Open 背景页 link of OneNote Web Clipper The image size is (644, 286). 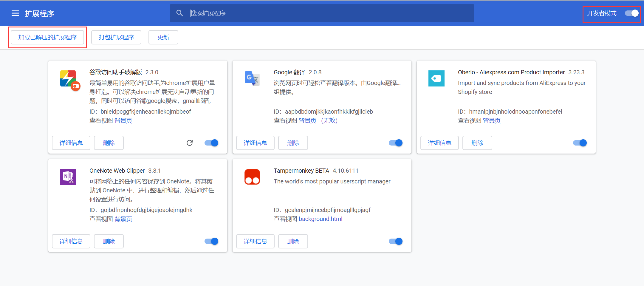point(123,219)
